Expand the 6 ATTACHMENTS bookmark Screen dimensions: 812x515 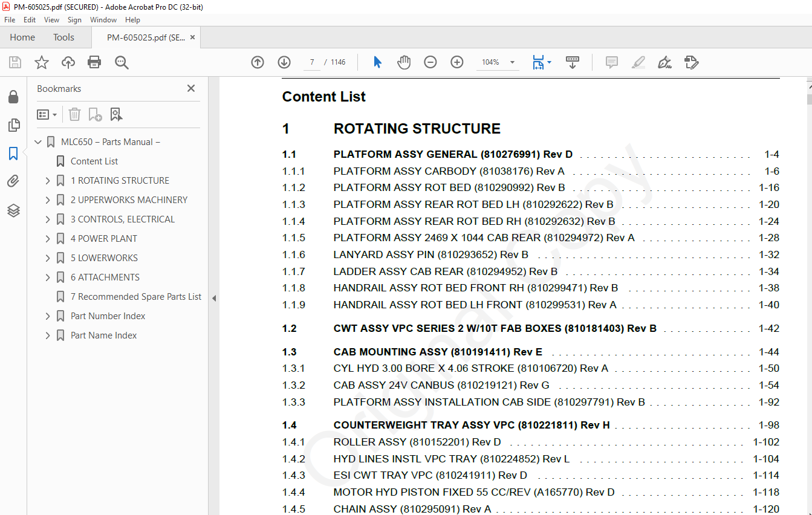point(48,277)
